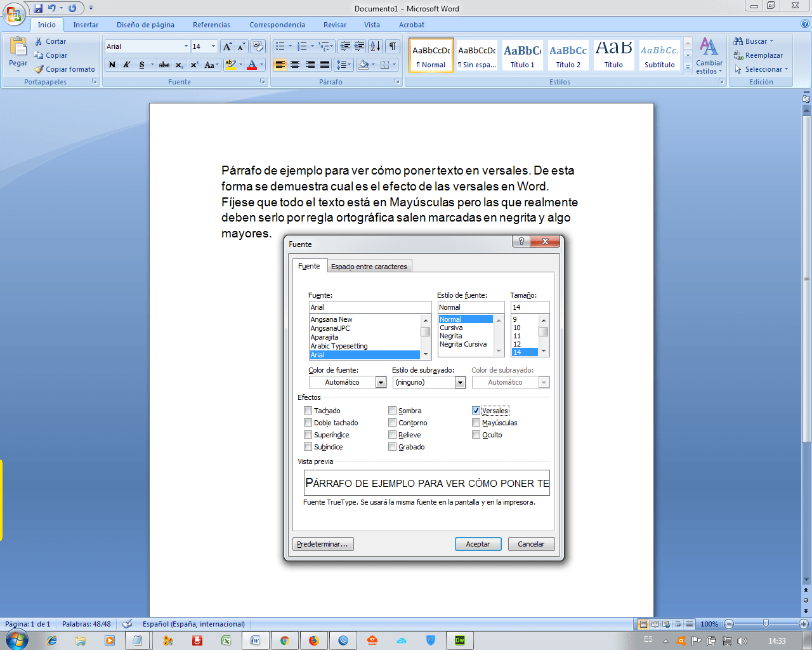This screenshot has height=650, width=812.
Task: Click the bullet list icon
Action: [x=280, y=46]
